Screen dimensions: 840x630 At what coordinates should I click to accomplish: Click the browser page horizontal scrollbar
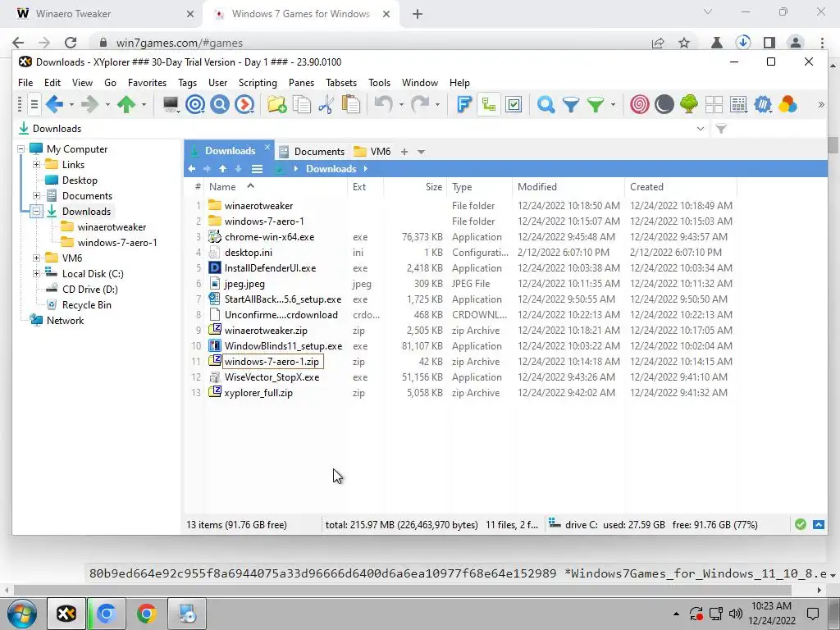403,591
